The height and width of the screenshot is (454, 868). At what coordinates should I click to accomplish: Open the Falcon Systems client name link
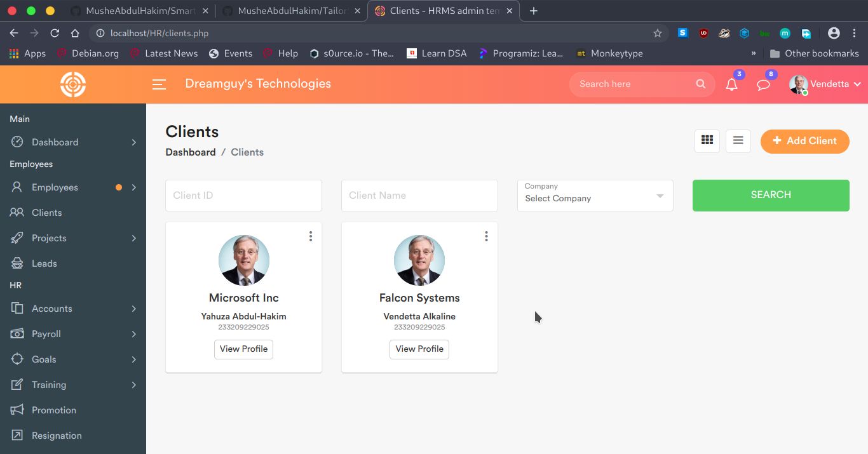pos(419,298)
